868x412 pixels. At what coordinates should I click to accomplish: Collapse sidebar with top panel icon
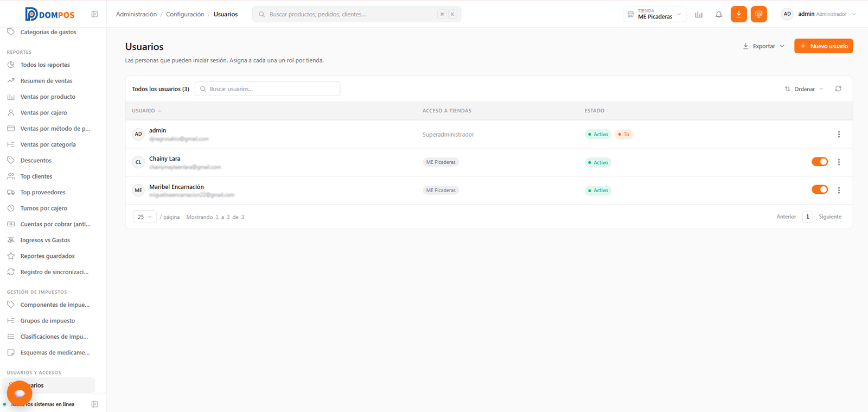94,14
